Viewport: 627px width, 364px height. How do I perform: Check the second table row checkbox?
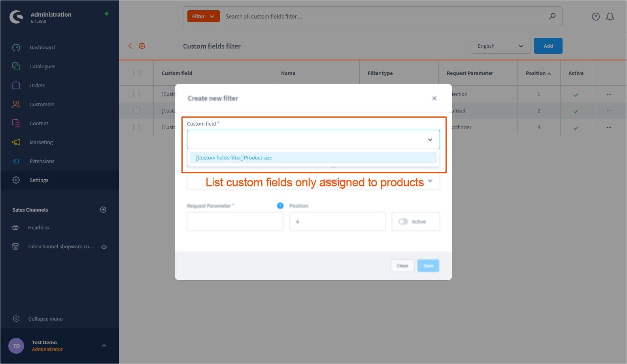[x=136, y=111]
